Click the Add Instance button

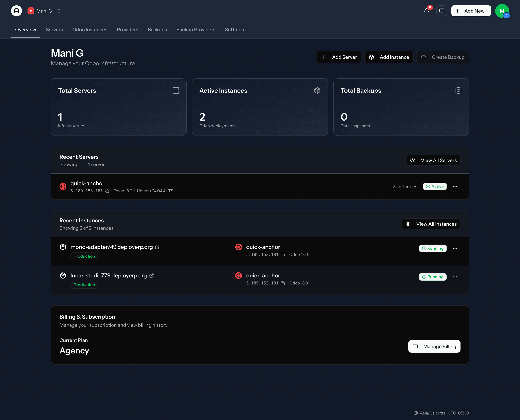pos(389,57)
